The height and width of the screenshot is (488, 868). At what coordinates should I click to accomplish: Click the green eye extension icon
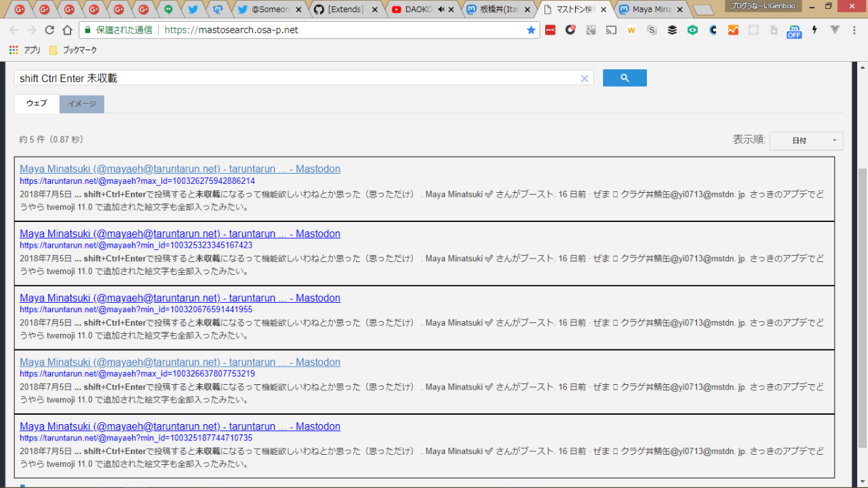coord(692,30)
